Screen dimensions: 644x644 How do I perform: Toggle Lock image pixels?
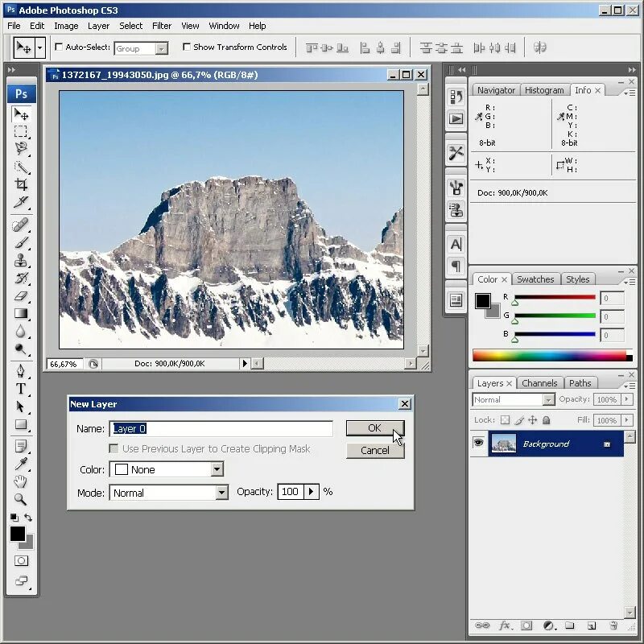click(519, 419)
